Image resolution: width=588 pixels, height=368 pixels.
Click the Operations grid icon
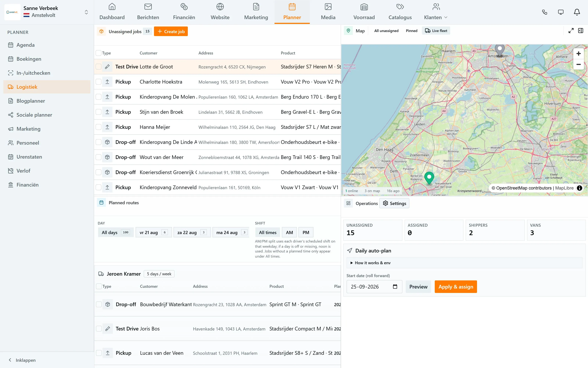(348, 203)
